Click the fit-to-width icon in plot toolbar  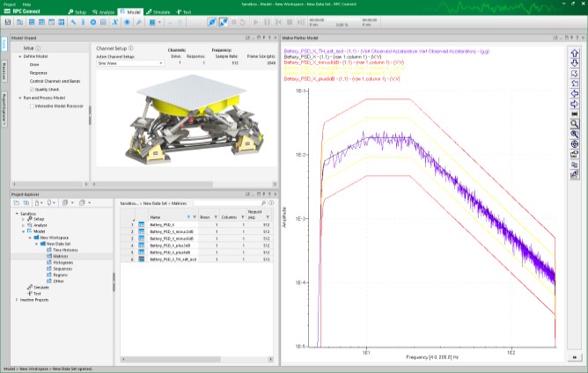point(575,113)
